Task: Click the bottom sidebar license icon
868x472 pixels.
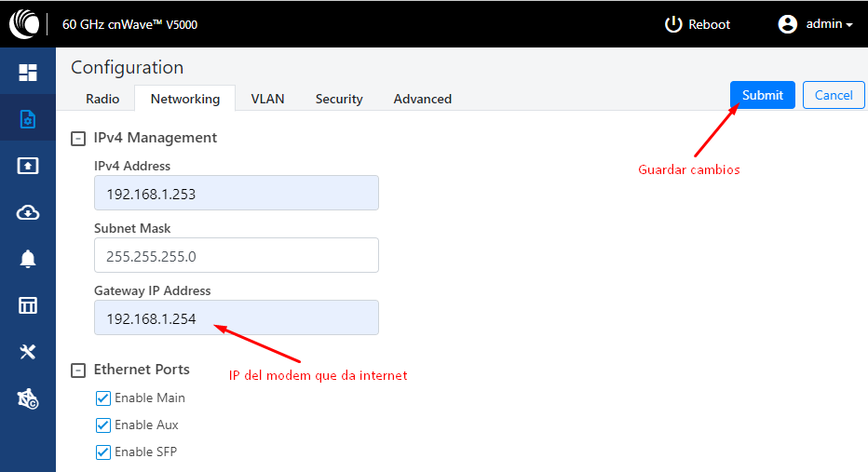Action: 28,398
